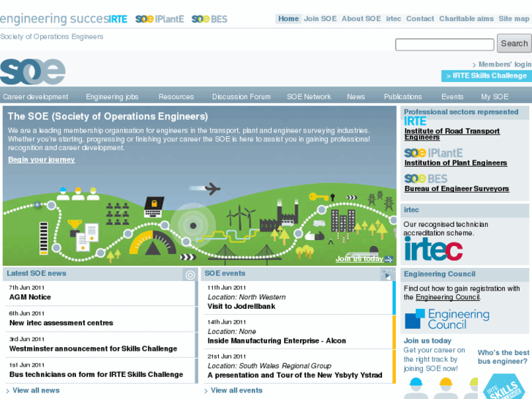532x399 pixels.
Task: Open Westminster announcement for Skills Challenge
Action: (x=93, y=348)
